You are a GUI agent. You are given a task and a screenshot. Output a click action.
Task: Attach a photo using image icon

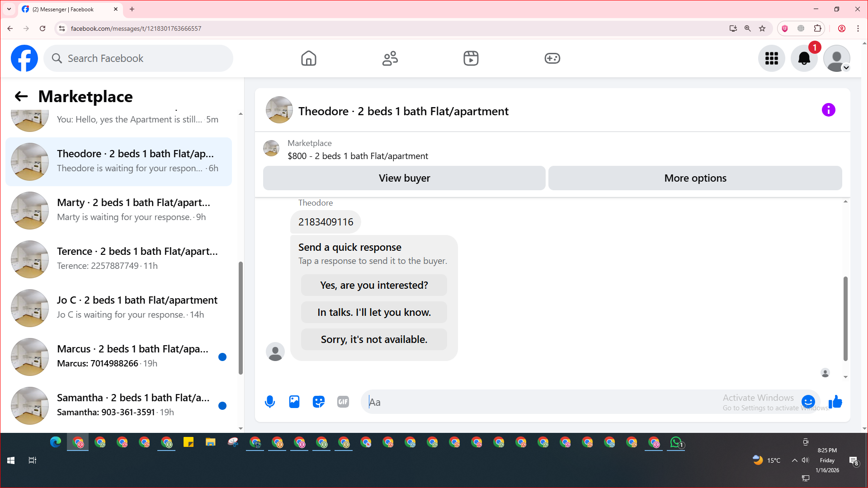(294, 402)
